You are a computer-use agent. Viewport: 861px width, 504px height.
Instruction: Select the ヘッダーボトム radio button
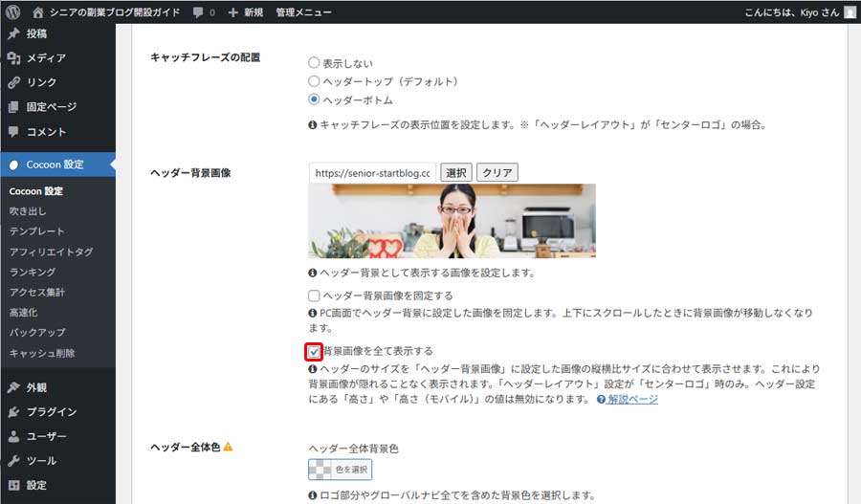click(314, 99)
